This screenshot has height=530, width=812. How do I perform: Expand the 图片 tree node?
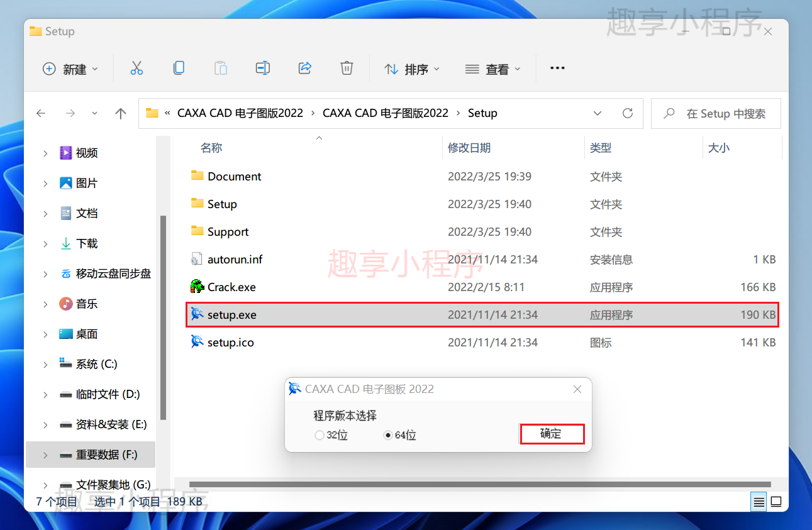point(45,183)
